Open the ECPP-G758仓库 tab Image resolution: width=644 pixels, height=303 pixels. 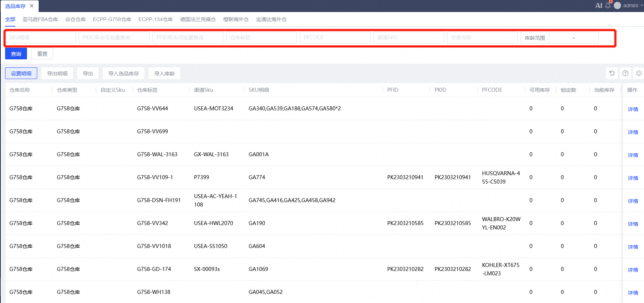coord(112,19)
